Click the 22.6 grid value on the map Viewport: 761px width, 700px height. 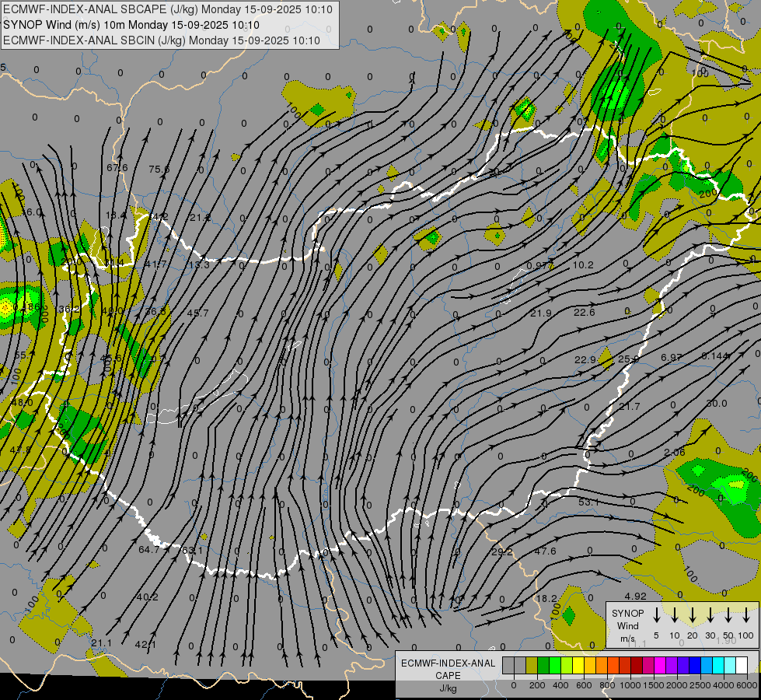[584, 313]
